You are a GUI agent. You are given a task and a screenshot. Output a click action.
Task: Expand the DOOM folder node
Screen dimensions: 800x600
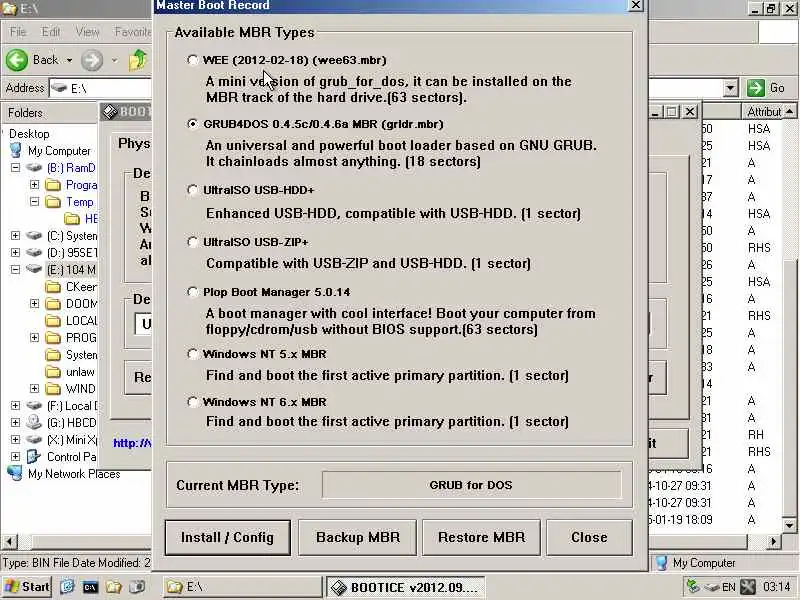coord(34,304)
